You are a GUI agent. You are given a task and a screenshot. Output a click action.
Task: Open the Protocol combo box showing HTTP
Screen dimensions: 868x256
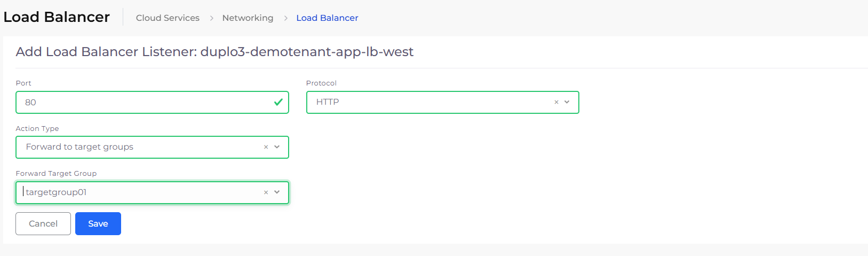442,102
